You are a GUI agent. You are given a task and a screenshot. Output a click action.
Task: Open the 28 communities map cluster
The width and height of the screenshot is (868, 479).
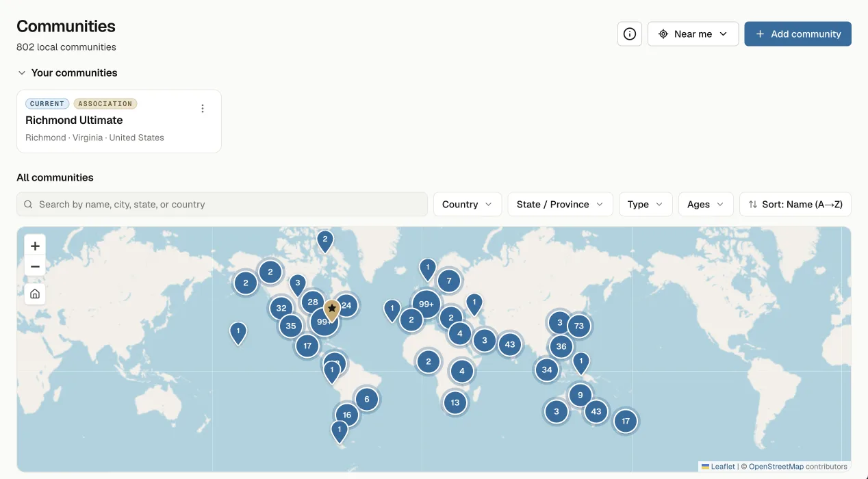point(313,302)
